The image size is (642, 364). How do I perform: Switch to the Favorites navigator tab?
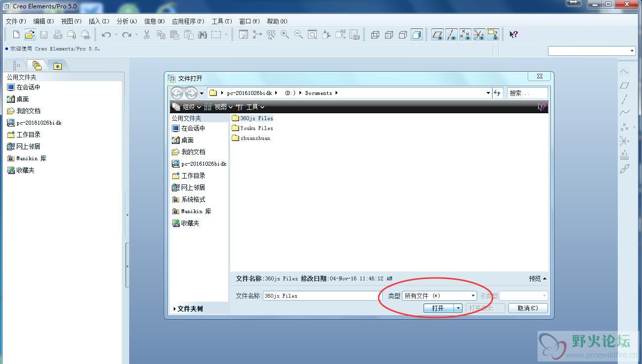pyautogui.click(x=57, y=65)
